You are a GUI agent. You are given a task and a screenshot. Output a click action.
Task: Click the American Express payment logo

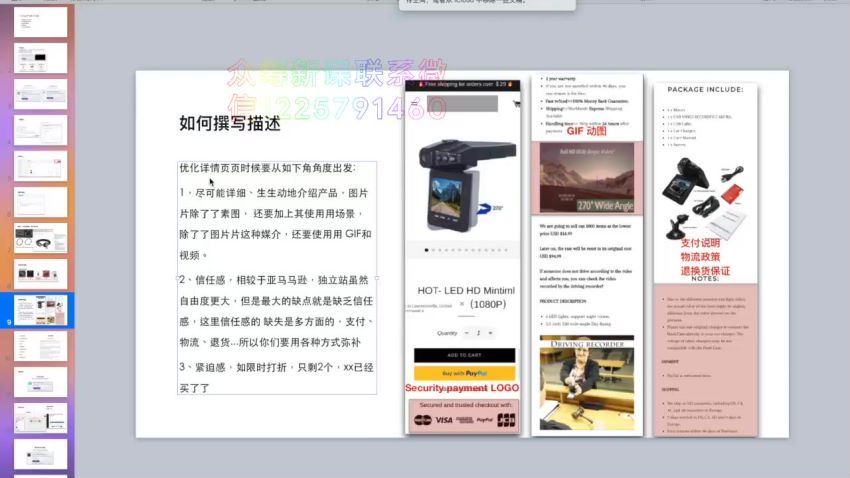coord(465,420)
